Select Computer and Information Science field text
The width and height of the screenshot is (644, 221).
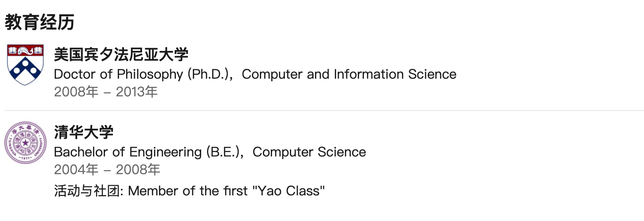349,74
